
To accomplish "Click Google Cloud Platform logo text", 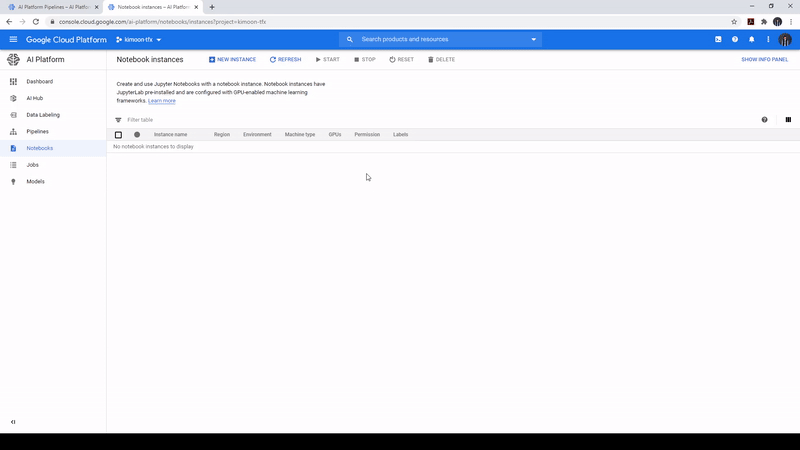I will [66, 39].
